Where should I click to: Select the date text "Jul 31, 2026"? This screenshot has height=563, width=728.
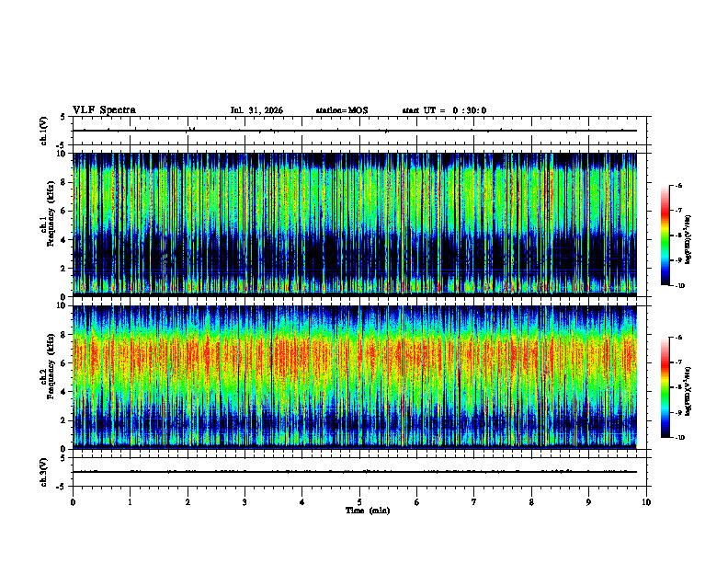(256, 110)
